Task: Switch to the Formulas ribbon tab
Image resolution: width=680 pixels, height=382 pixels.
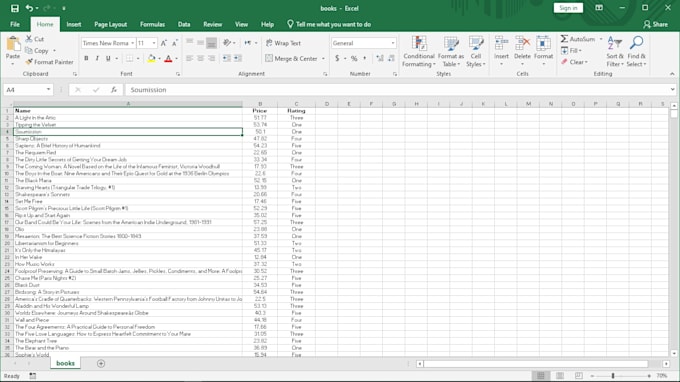Action: [x=152, y=24]
